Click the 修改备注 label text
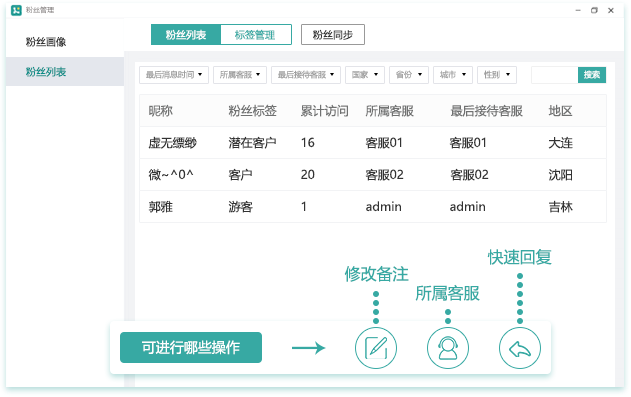 click(376, 274)
